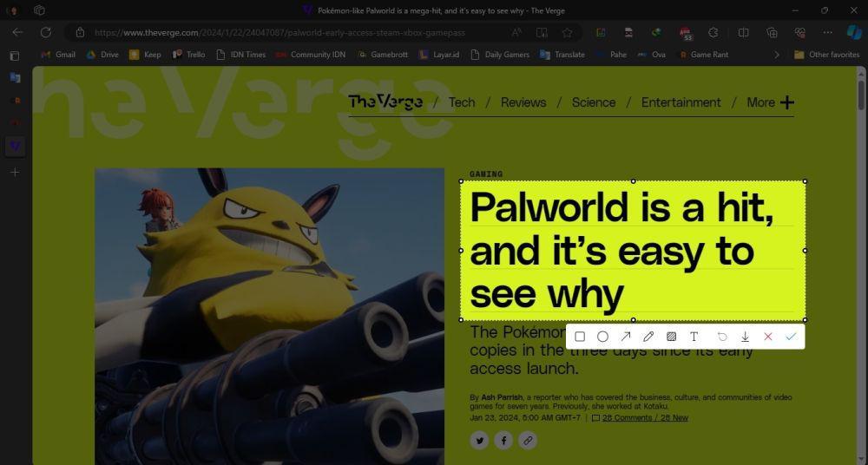The width and height of the screenshot is (868, 465).
Task: Open Browser essentials heart icon
Action: pyautogui.click(x=799, y=33)
